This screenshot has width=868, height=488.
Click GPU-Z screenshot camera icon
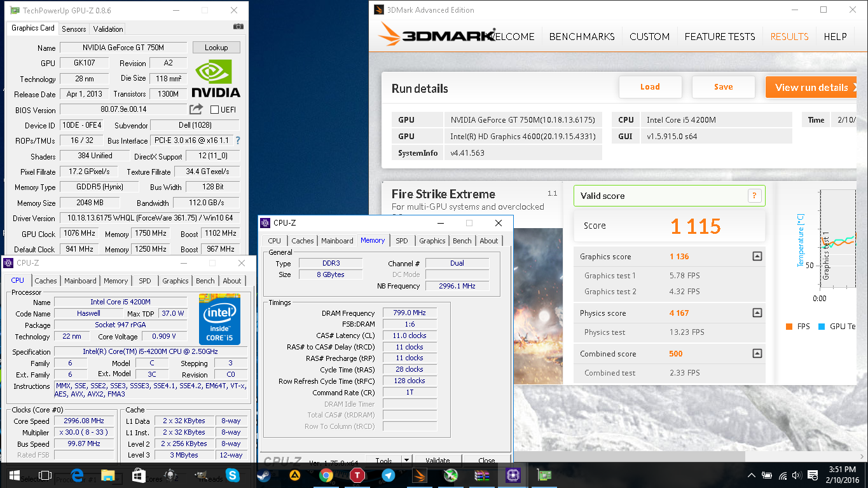(238, 27)
